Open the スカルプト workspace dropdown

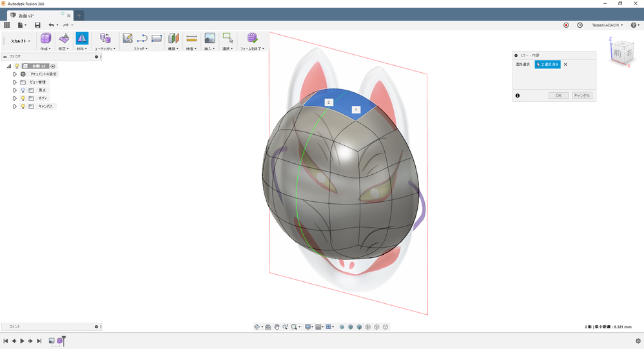[20, 41]
